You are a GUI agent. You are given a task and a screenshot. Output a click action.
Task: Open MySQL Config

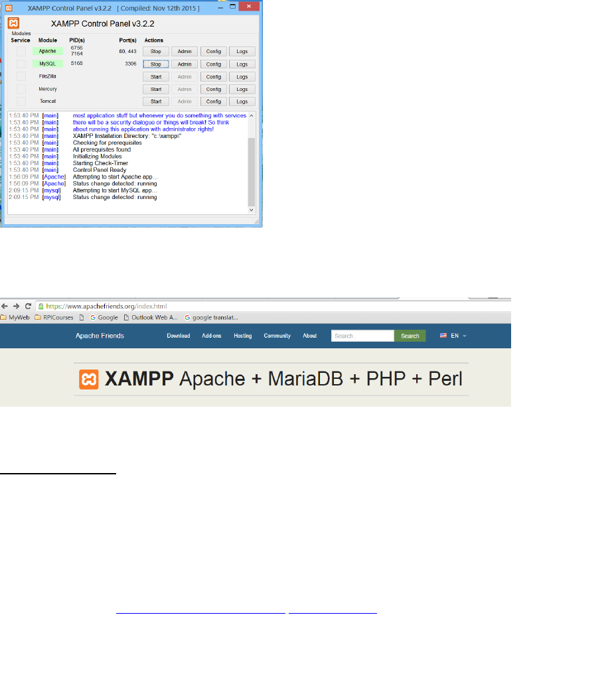point(214,64)
